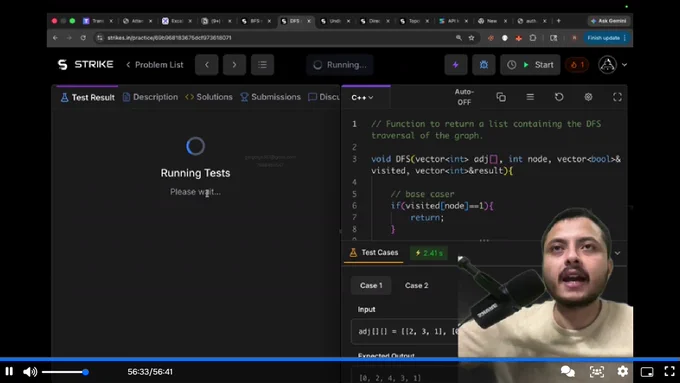Screen dimensions: 680x383
Task: Open the Solutions tab
Action: click(209, 97)
